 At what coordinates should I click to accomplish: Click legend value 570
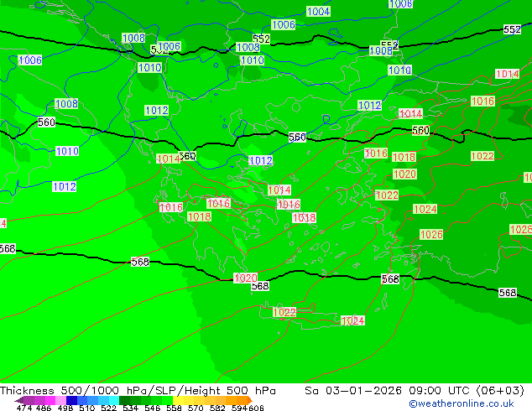196,408
